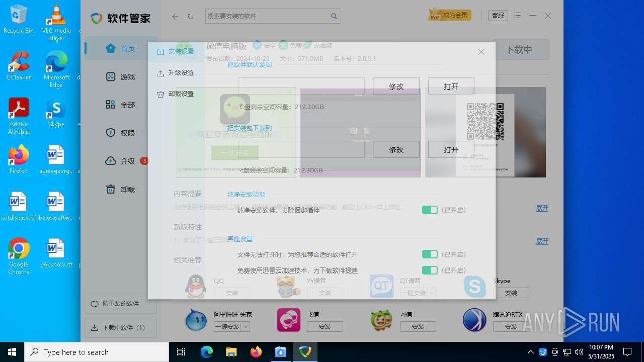Viewport: 644px width, 362px height.
Task: Click taskbar search box
Action: 97,352
